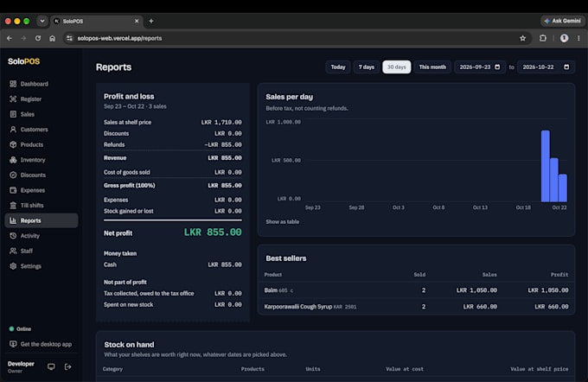
Task: Go back in browser history
Action: [x=10, y=38]
